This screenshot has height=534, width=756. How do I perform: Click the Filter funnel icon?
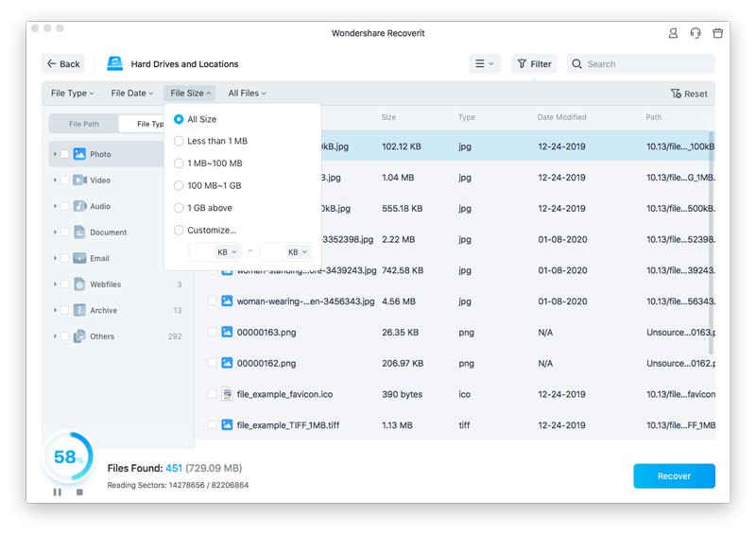click(x=522, y=63)
